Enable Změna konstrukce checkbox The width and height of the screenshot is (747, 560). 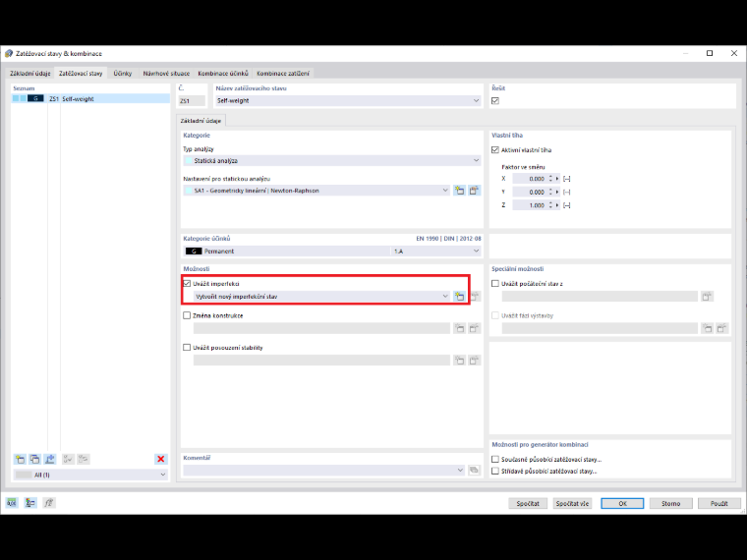[x=187, y=315]
